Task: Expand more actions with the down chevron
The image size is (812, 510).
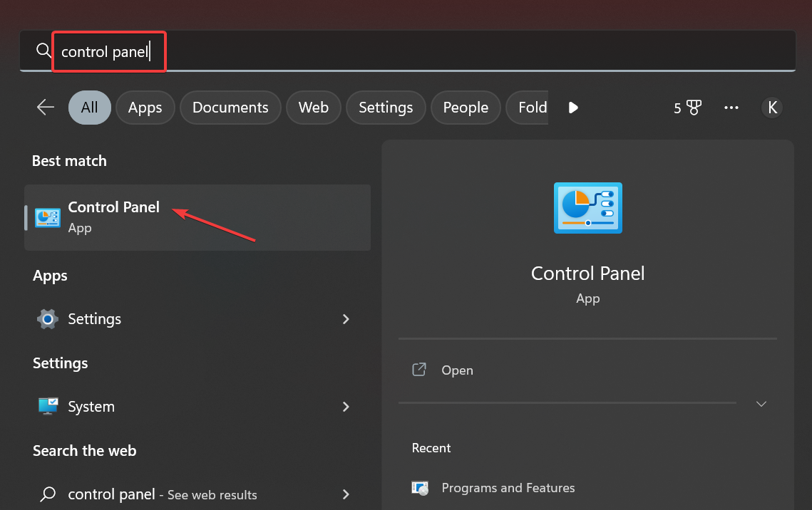Action: point(761,403)
